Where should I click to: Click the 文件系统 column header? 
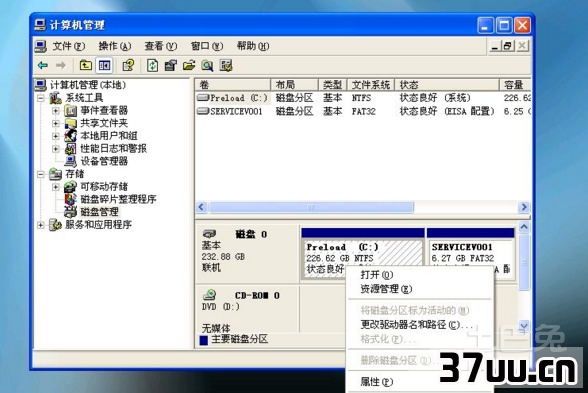[371, 85]
